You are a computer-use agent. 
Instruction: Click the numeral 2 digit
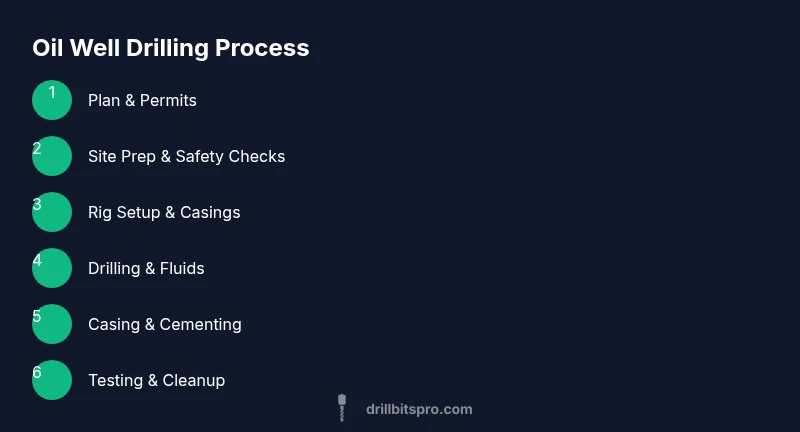pyautogui.click(x=37, y=149)
